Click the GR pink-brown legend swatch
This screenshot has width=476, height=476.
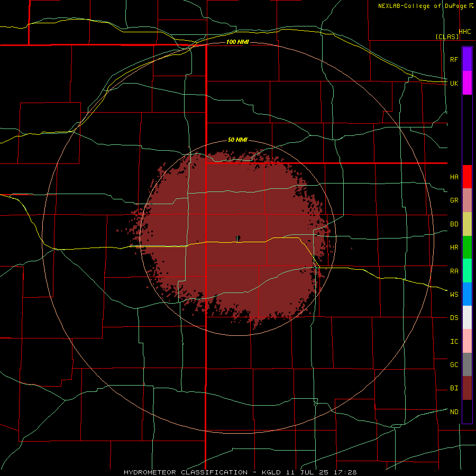click(467, 200)
